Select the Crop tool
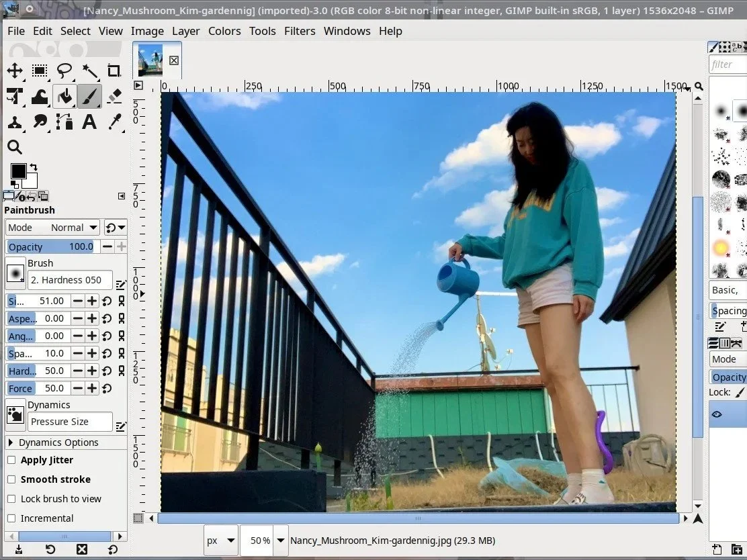Viewport: 747px width, 560px height. 114,70
